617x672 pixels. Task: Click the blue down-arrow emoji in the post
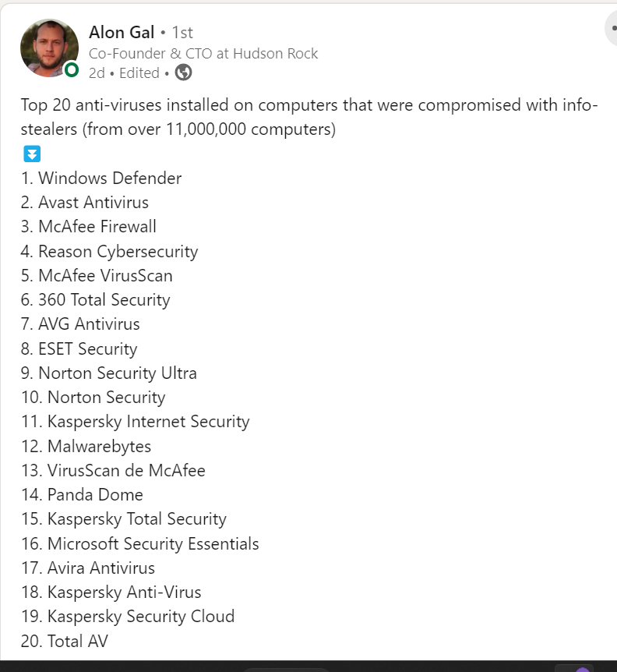(x=31, y=154)
